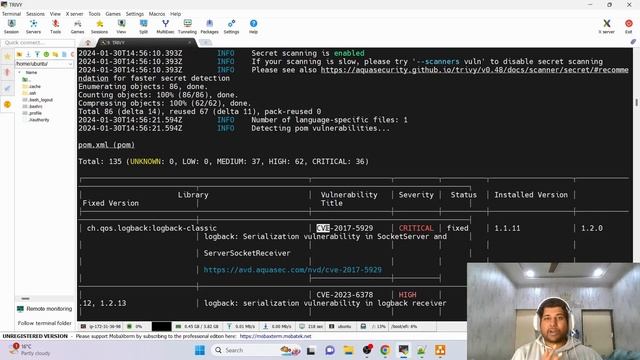Open the Sessions star sidebar tab
Image resolution: width=640 pixels, height=360 pixels.
7,57
